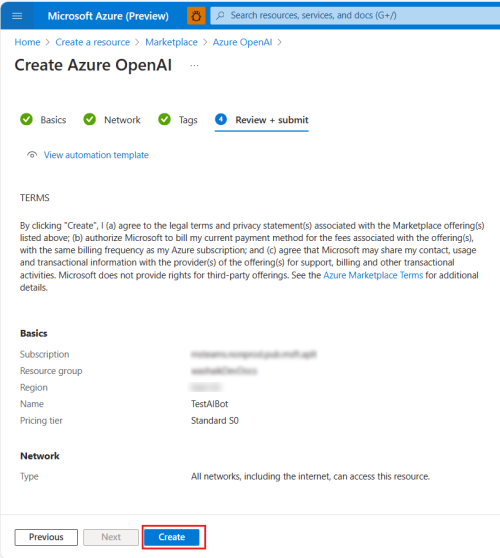This screenshot has width=500, height=558.
Task: Click the Subscription label
Action: (x=44, y=354)
